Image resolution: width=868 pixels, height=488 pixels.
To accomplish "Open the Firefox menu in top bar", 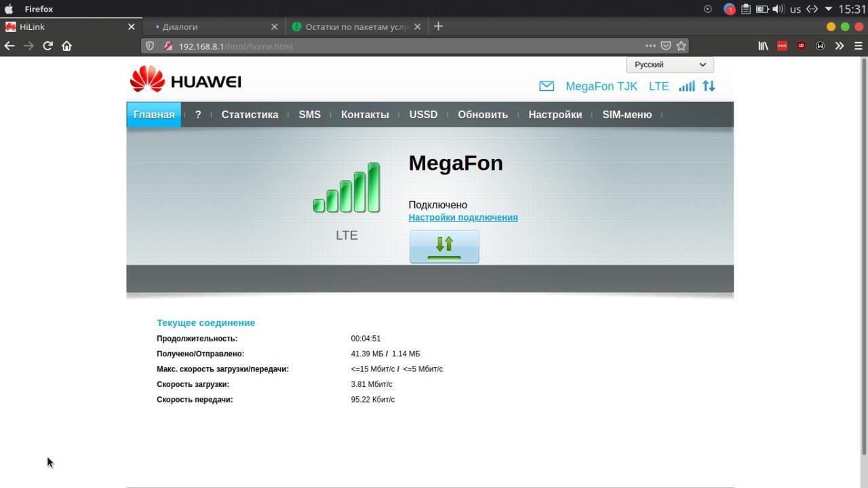I will [x=39, y=9].
